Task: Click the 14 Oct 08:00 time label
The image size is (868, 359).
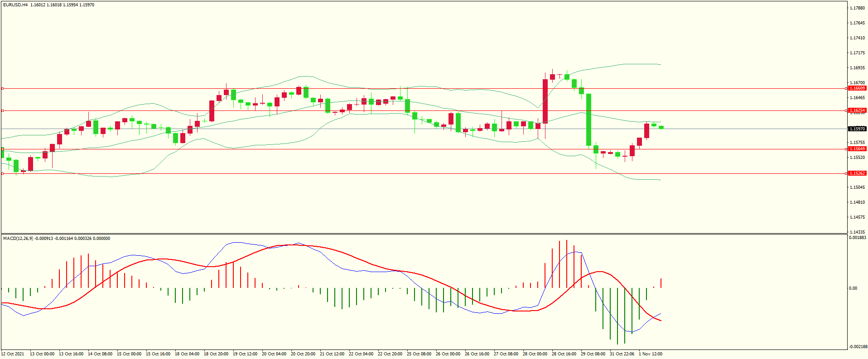Action: (100, 354)
